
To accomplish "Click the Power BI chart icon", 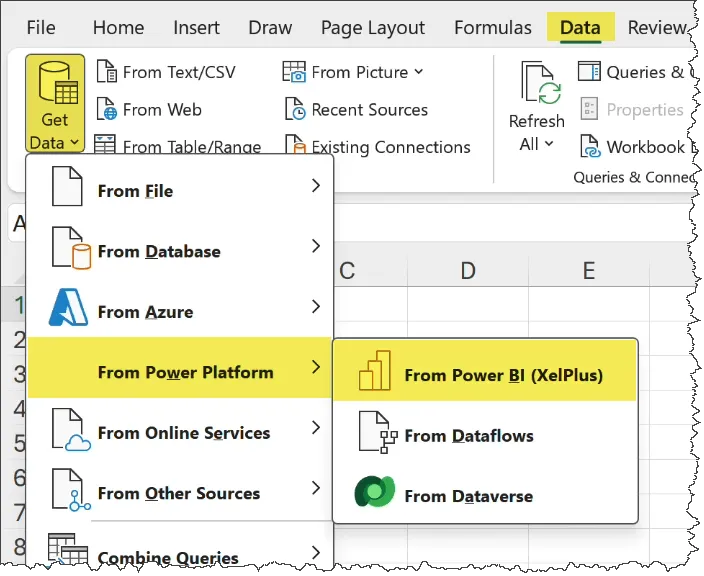I will [374, 375].
